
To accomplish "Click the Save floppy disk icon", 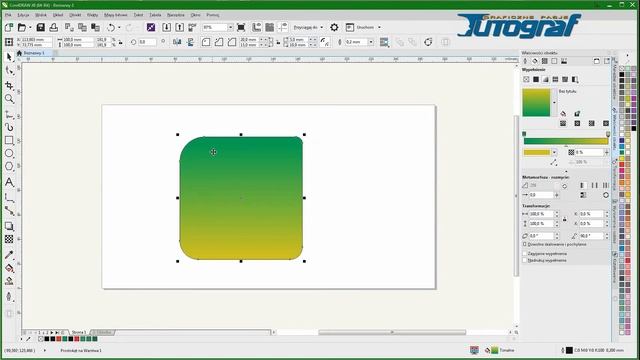I will click(40, 27).
